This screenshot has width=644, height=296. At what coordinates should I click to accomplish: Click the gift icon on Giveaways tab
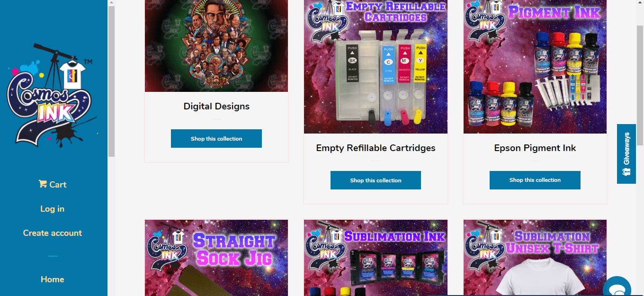(x=626, y=172)
